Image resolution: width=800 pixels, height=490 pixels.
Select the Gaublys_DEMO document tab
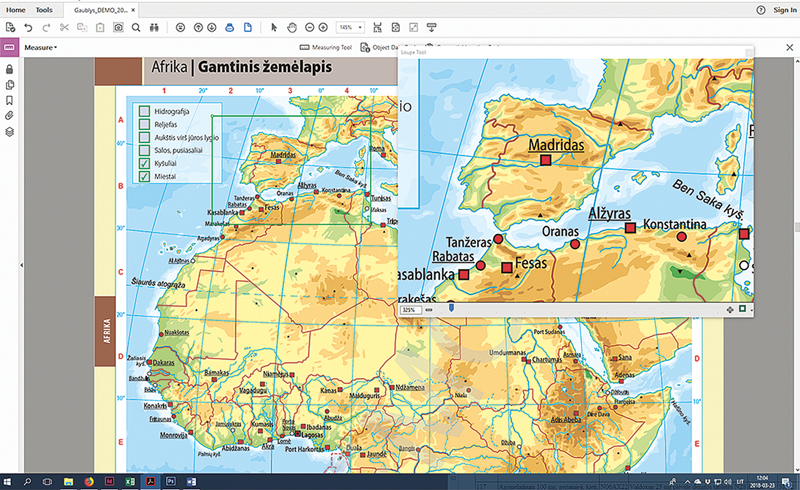pos(101,10)
